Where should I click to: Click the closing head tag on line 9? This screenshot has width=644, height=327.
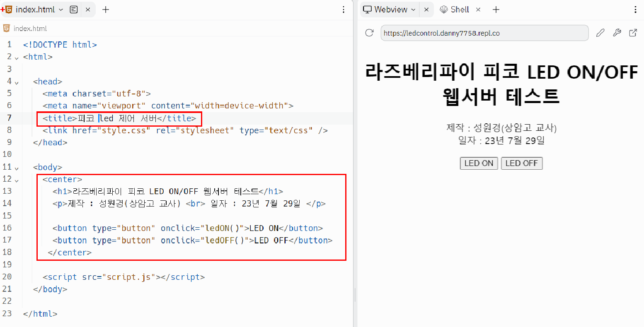pyautogui.click(x=50, y=142)
